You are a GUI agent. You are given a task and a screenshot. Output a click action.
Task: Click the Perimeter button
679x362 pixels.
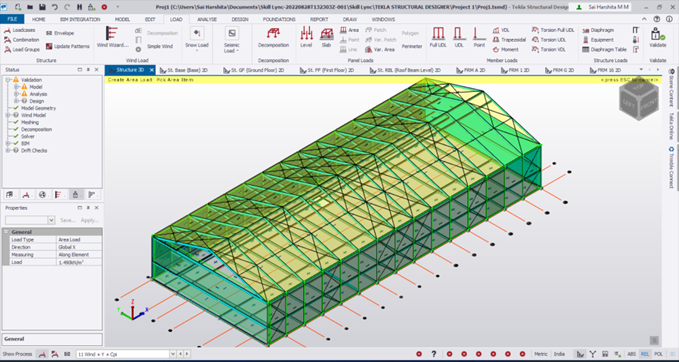point(412,46)
